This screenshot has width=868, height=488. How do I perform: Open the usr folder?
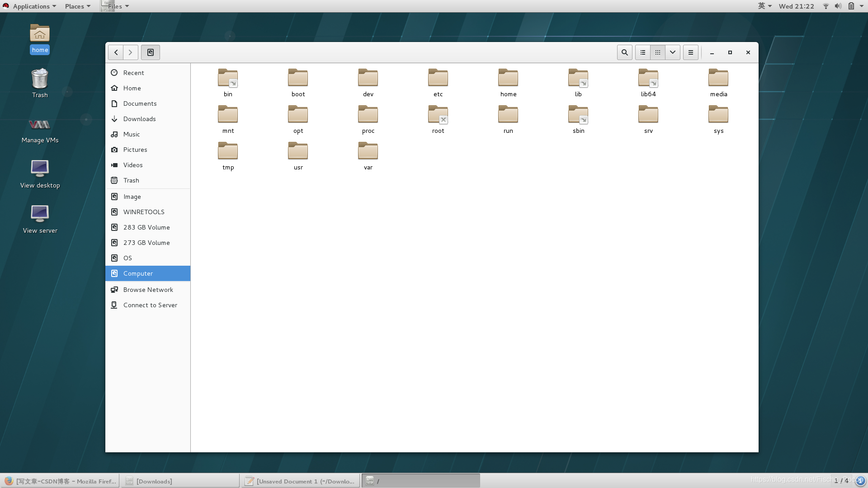tap(298, 156)
